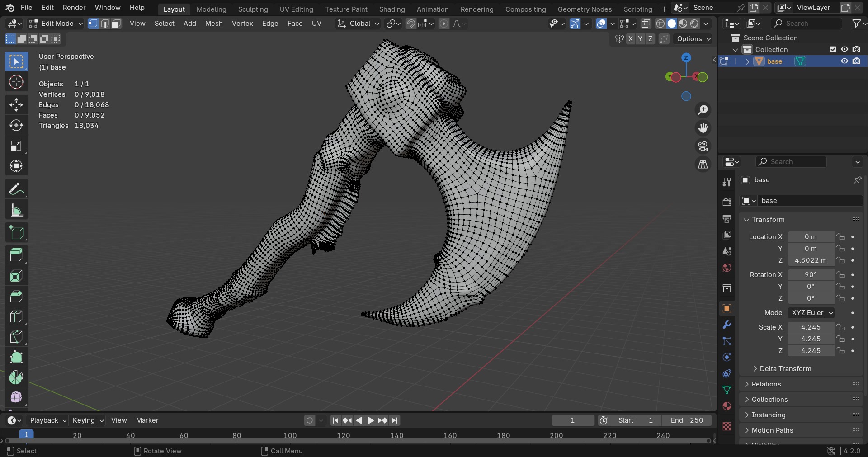Open the Vertex menu
Image resolution: width=868 pixels, height=457 pixels.
pos(242,24)
